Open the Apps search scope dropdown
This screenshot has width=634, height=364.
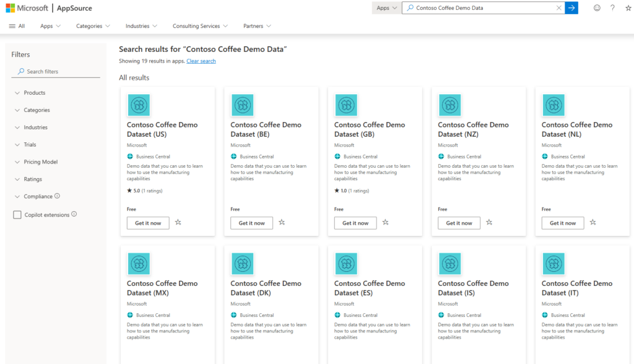386,7
